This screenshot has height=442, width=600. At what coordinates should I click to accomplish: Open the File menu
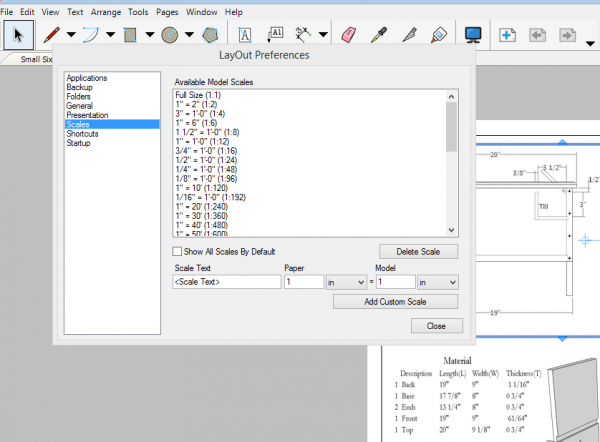pos(7,12)
